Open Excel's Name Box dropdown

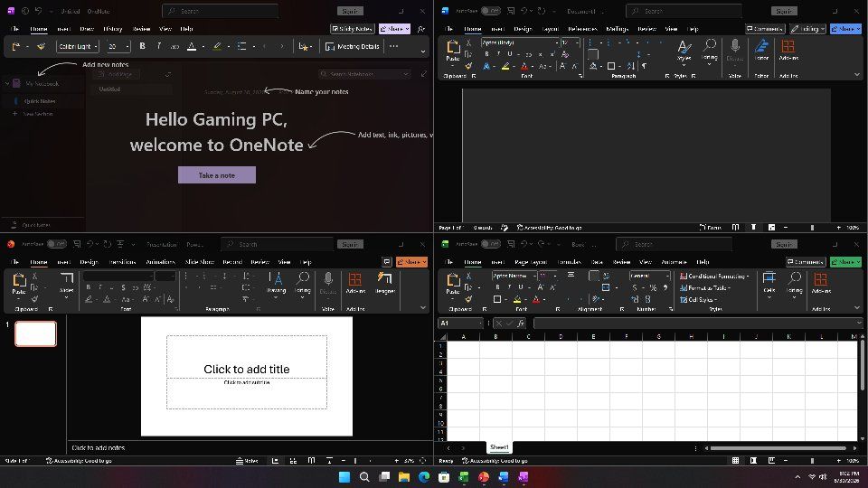click(x=480, y=324)
